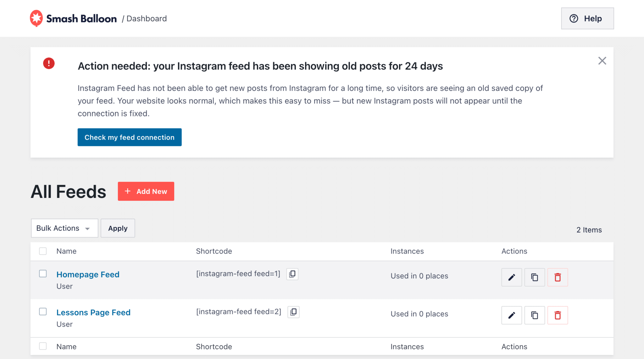Image resolution: width=644 pixels, height=359 pixels.
Task: Duplicate the Homepage Feed
Action: tap(534, 277)
